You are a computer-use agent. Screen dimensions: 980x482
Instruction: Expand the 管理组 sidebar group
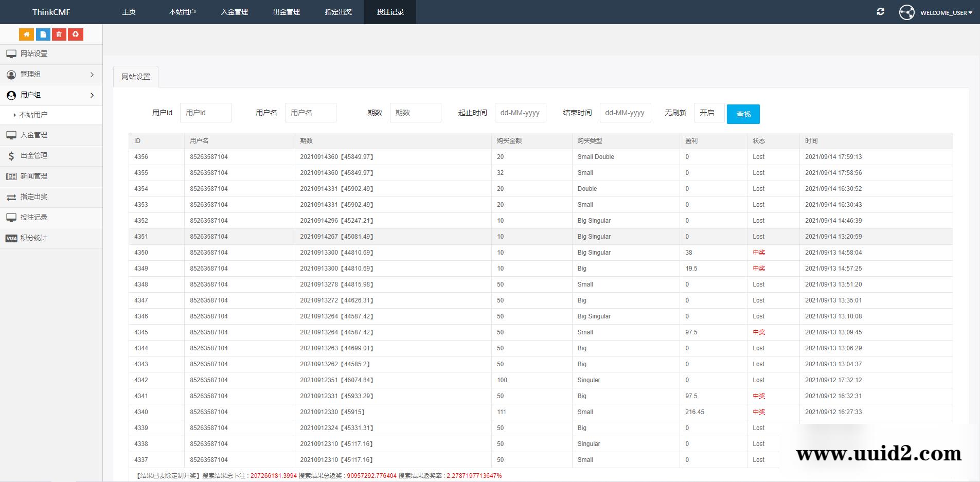[51, 75]
